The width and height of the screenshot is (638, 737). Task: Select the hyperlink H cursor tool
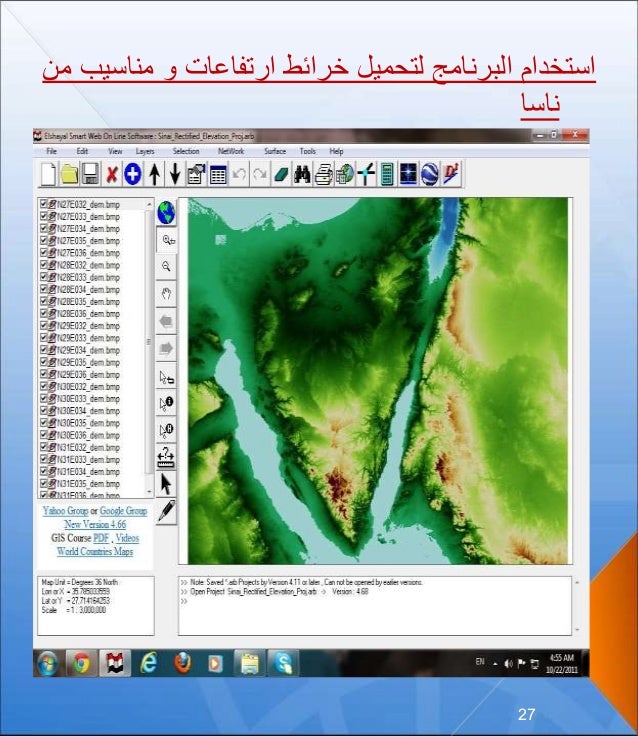click(x=166, y=430)
